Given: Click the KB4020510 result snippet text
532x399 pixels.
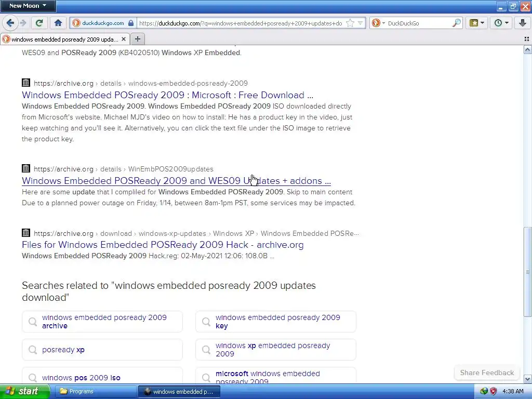Looking at the screenshot, I should pyautogui.click(x=131, y=53).
